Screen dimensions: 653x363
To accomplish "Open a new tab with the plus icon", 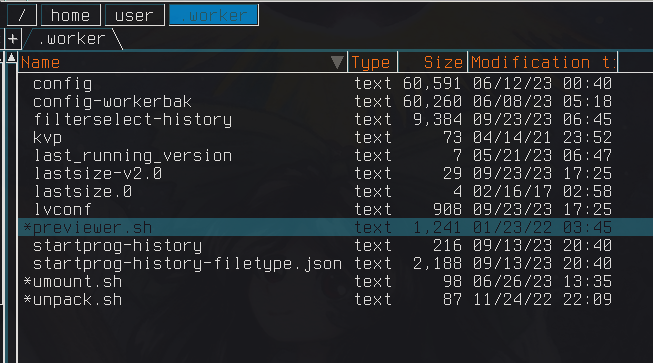I will (x=12, y=39).
